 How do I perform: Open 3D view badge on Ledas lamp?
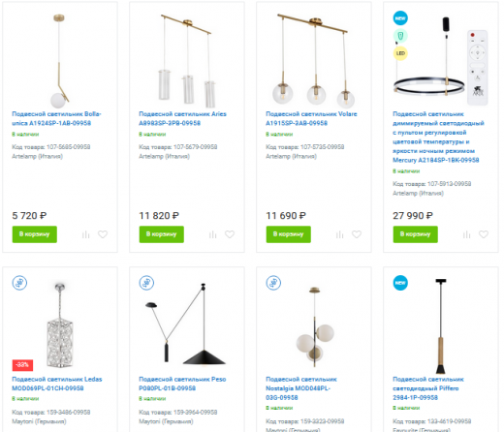click(19, 283)
